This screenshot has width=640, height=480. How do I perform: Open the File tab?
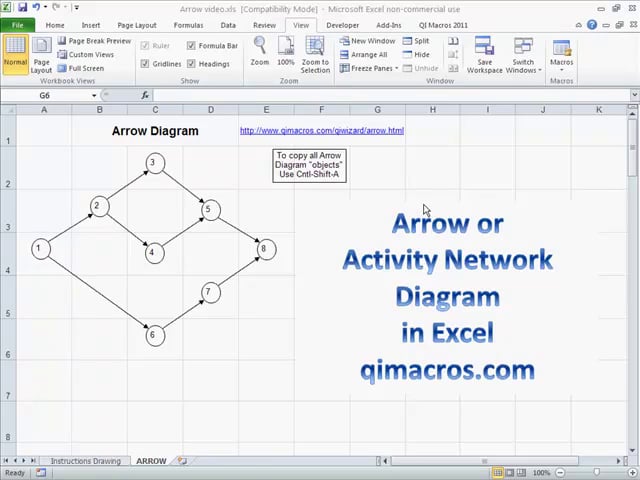tap(18, 25)
